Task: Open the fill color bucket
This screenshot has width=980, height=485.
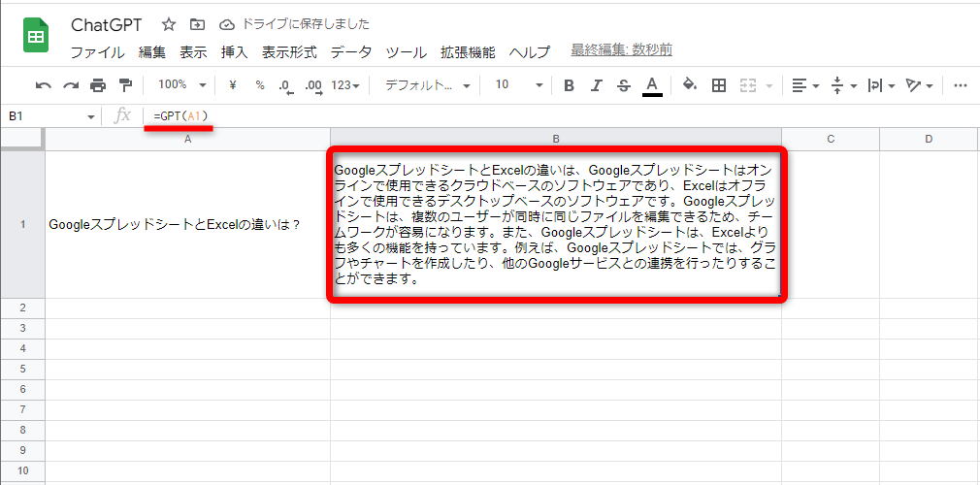Action: [690, 85]
